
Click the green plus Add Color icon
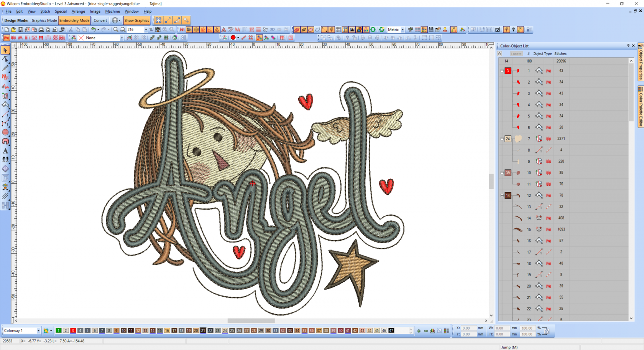(x=419, y=331)
